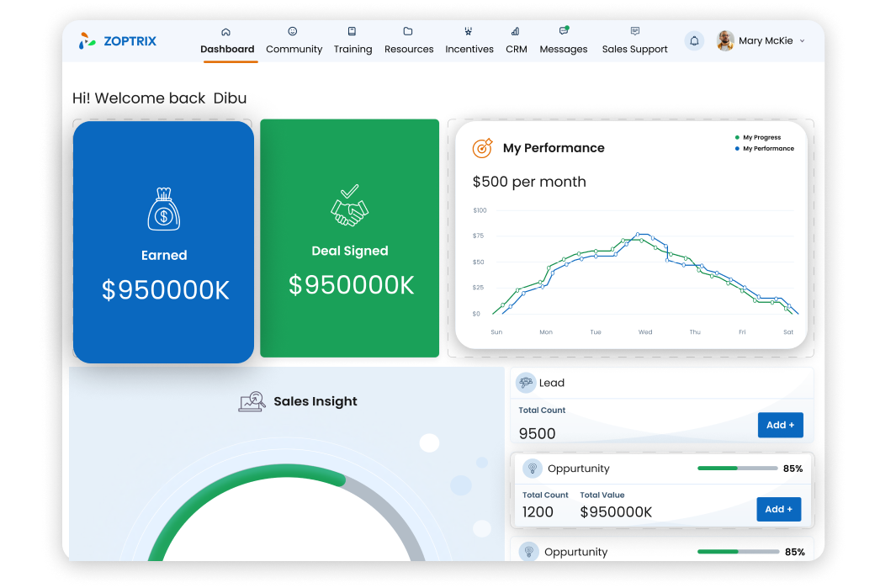Image resolution: width=896 pixels, height=588 pixels.
Task: Click the money bag Earned icon
Action: pos(164,209)
